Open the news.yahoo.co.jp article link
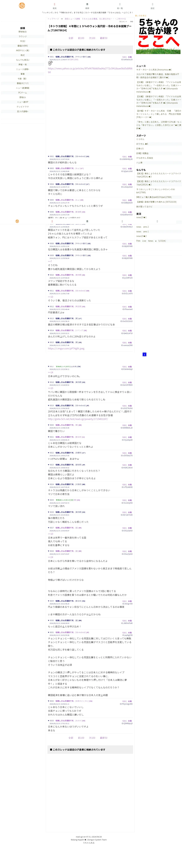182x868 pixels. (90, 70)
